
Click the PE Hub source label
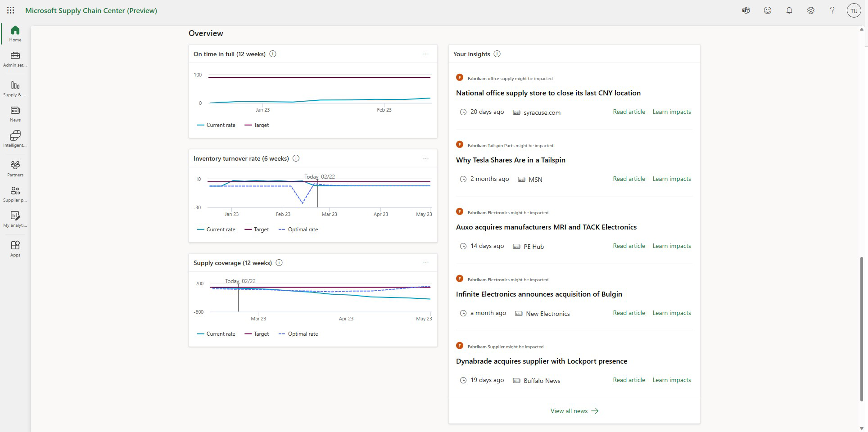tap(534, 247)
